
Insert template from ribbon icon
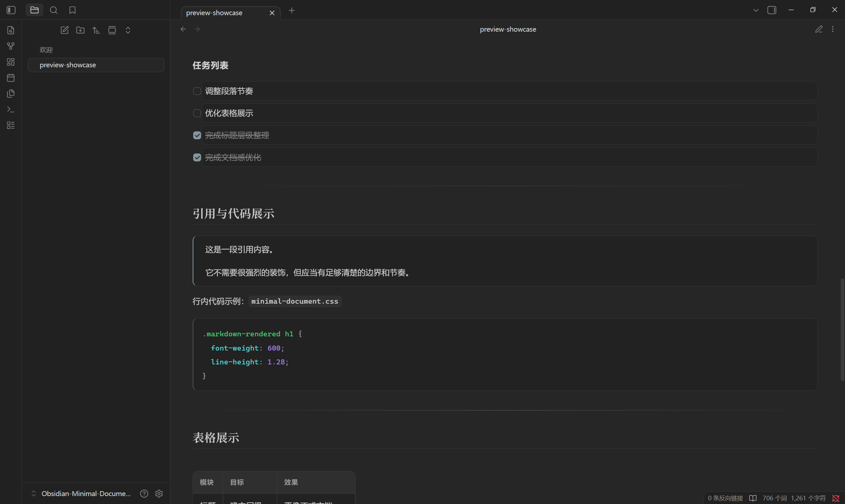(x=11, y=93)
